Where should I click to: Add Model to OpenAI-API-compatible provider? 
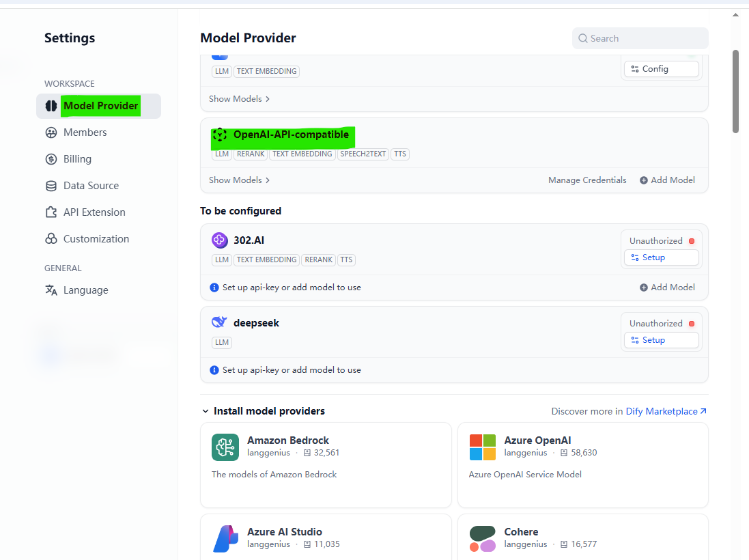click(667, 180)
